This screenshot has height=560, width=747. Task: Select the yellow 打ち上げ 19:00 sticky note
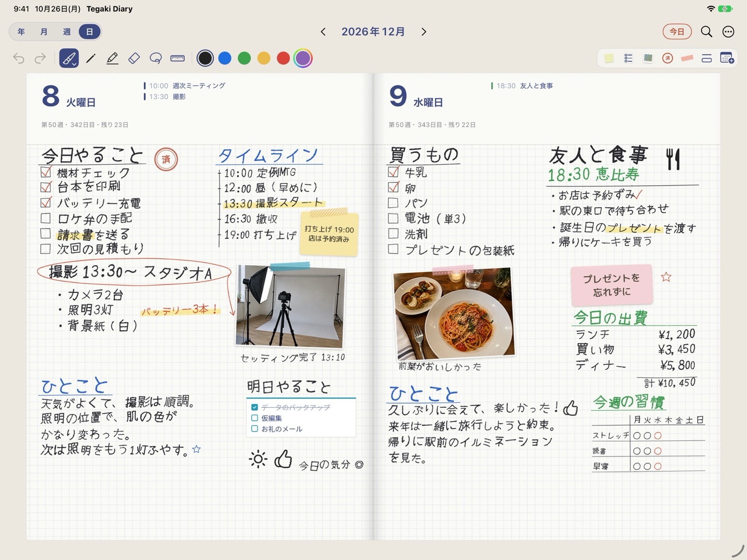tap(329, 233)
